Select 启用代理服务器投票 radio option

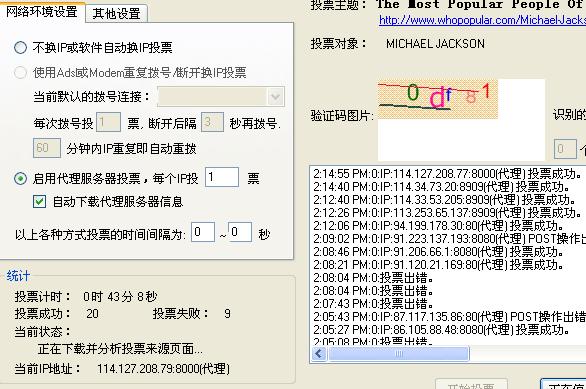coord(20,179)
